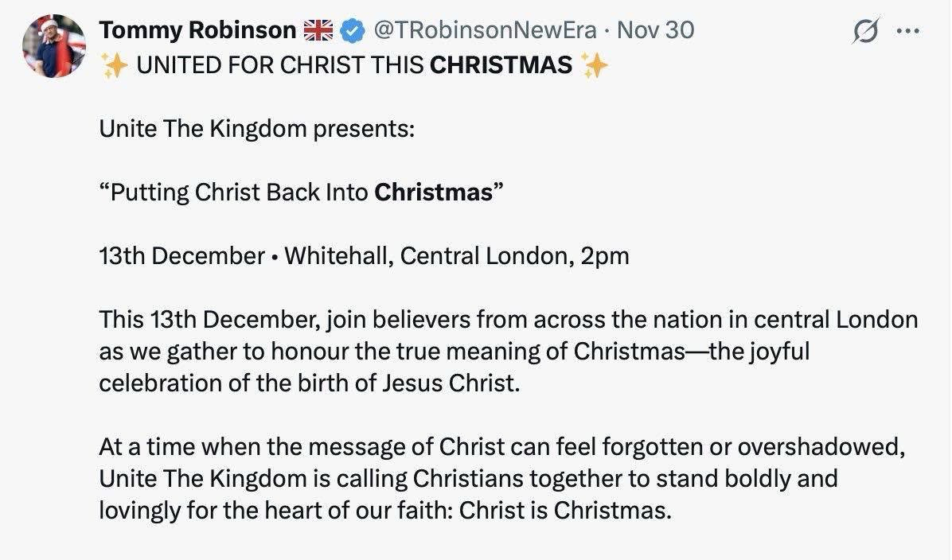Click the bold Christmas in quoted title
The height and width of the screenshot is (560, 952).
point(434,192)
